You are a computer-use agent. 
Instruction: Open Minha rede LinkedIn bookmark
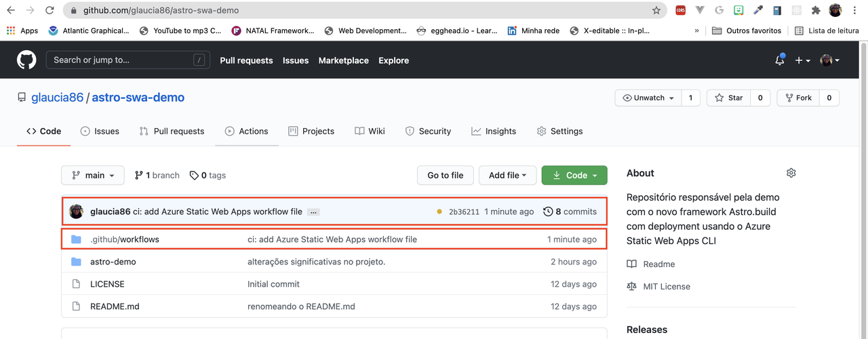pyautogui.click(x=534, y=31)
